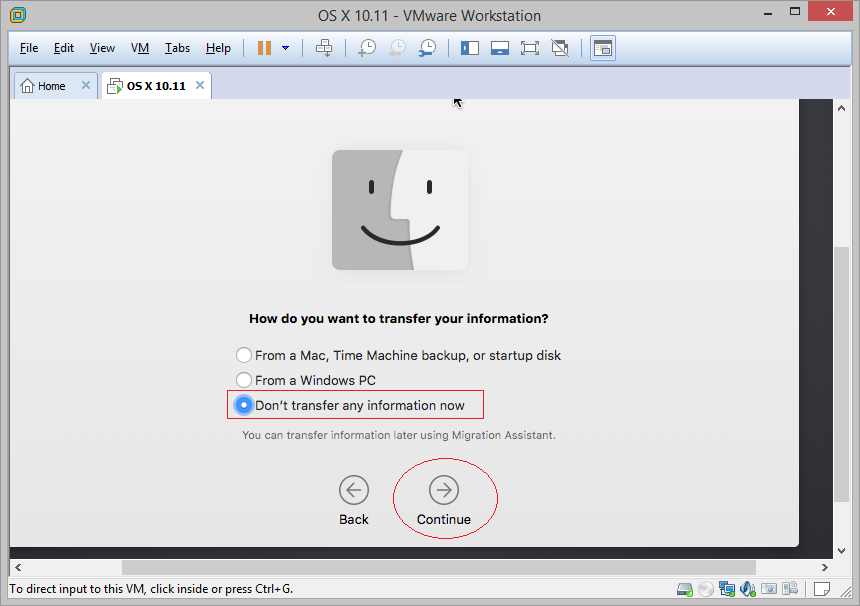This screenshot has width=860, height=606.
Task: Select Don't transfer any information now
Action: coord(350,405)
